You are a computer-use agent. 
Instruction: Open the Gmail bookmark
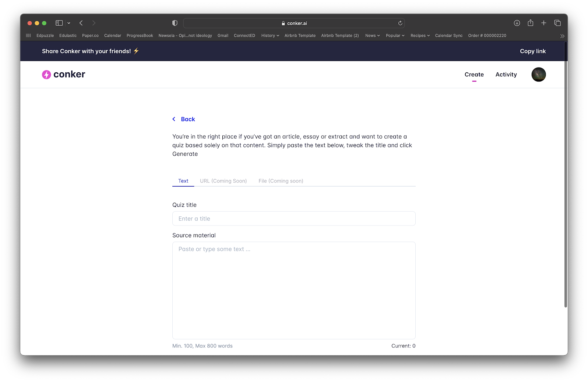[x=223, y=36]
